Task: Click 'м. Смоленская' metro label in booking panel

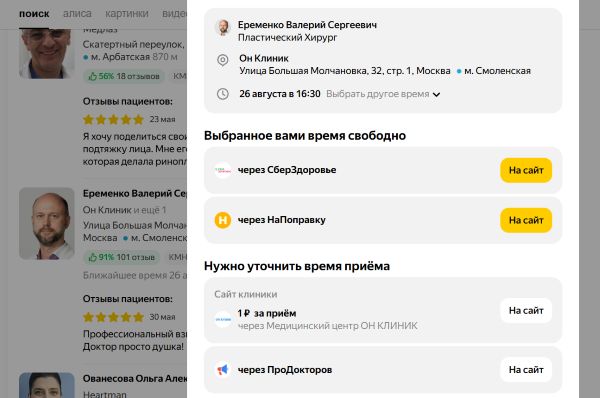Action: pyautogui.click(x=497, y=71)
